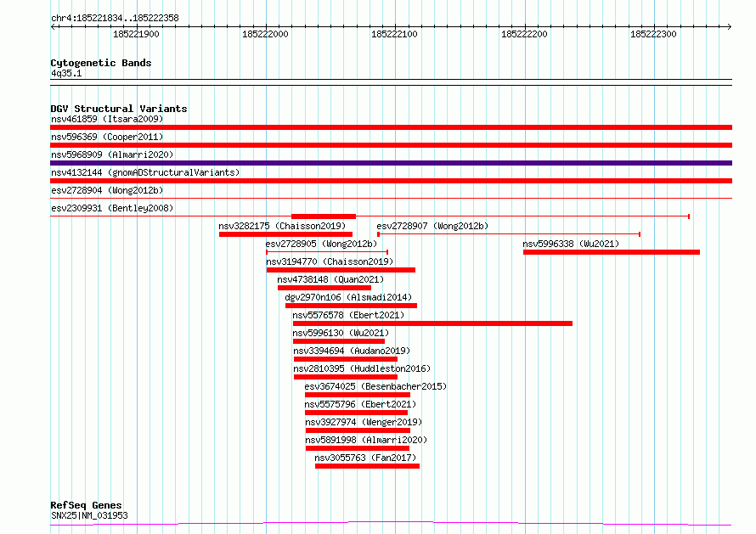Open the nsv596369 (Cooper2011) variant
The width and height of the screenshot is (756, 534).
pos(106,137)
